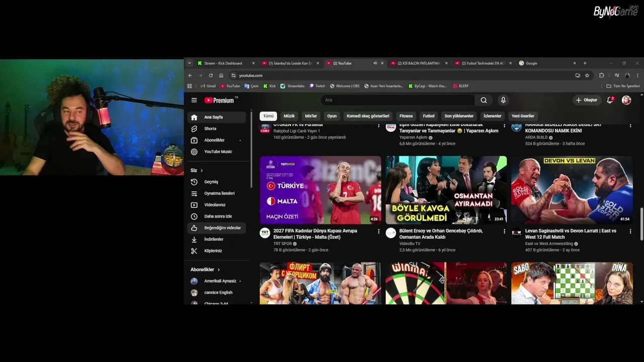Open the account avatar menu
This screenshot has height=362, width=644.
626,100
